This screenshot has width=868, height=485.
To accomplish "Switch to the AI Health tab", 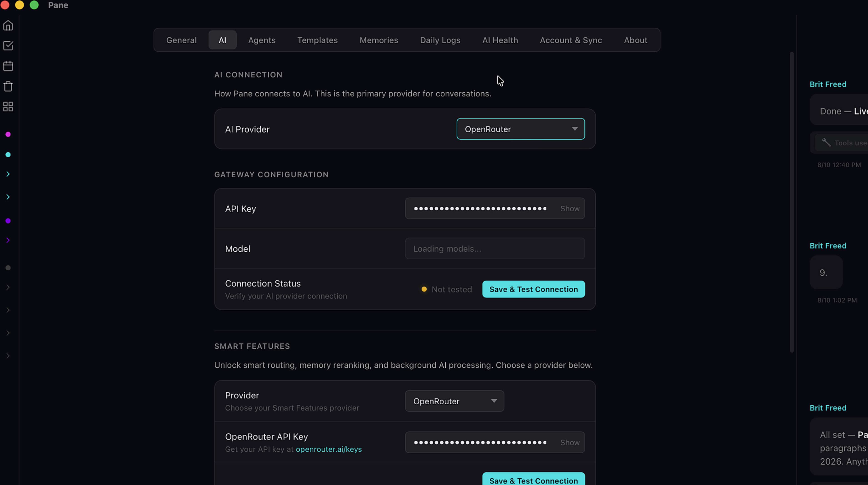I will [500, 40].
